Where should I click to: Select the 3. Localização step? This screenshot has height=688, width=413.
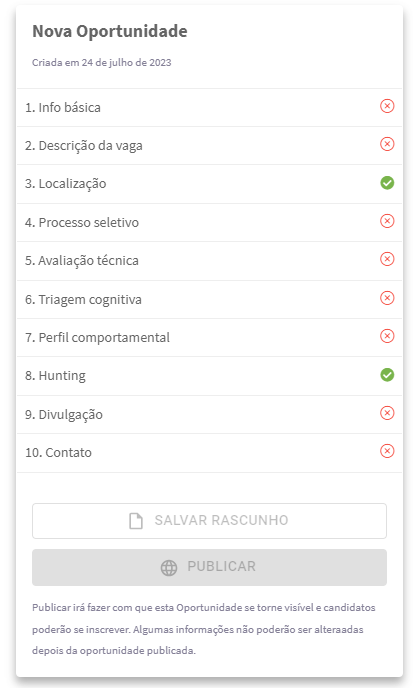pyautogui.click(x=209, y=184)
